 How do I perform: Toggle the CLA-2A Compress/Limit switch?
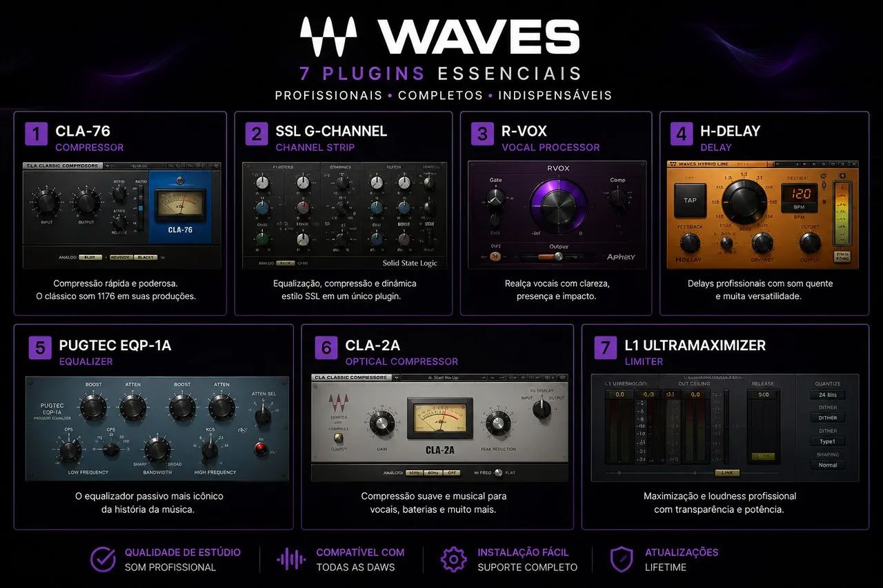click(338, 439)
